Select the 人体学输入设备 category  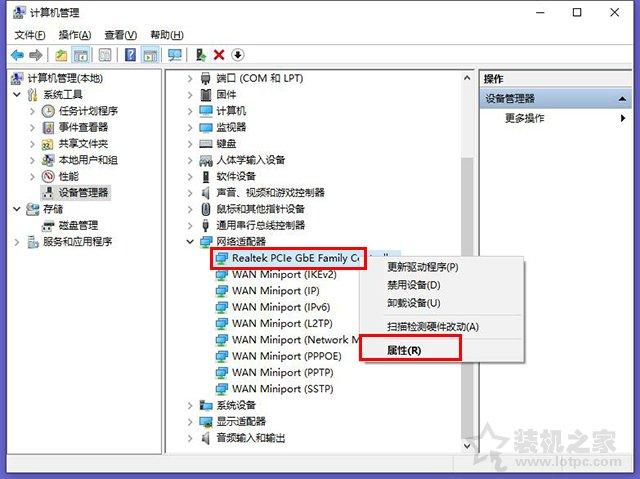tap(251, 160)
